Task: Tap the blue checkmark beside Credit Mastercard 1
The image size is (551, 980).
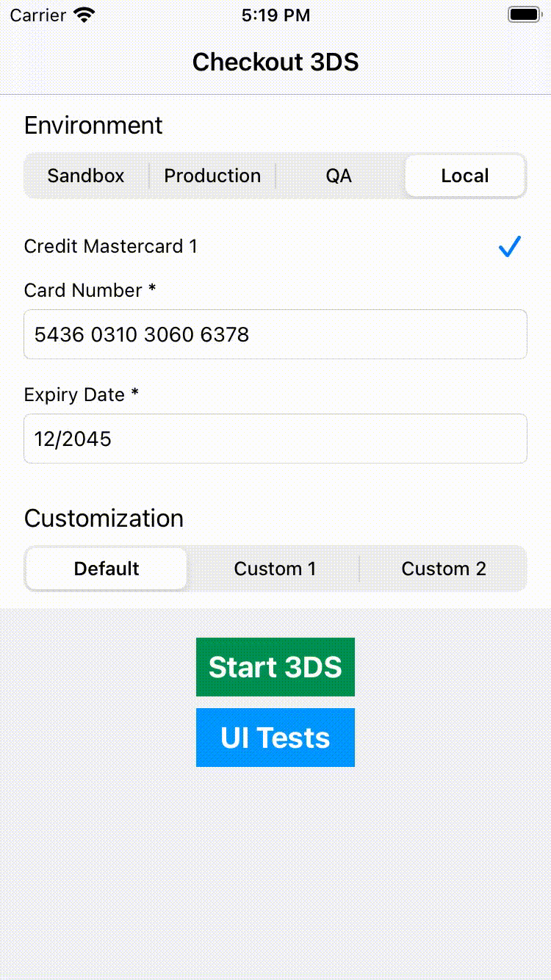Action: [x=509, y=247]
